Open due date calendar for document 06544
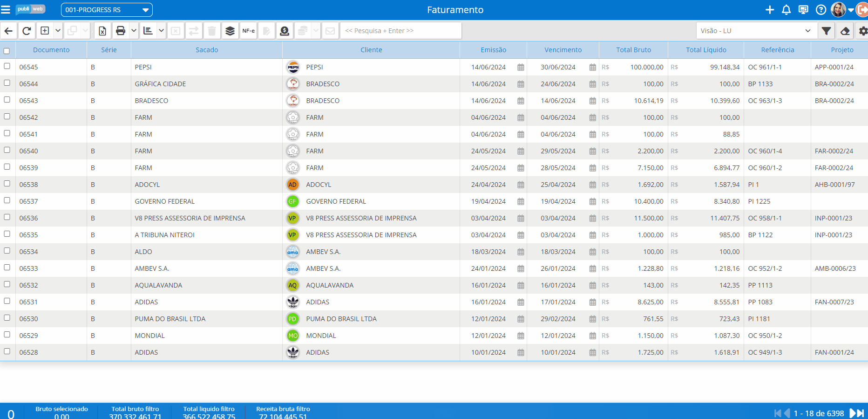The width and height of the screenshot is (868, 419). pos(592,84)
